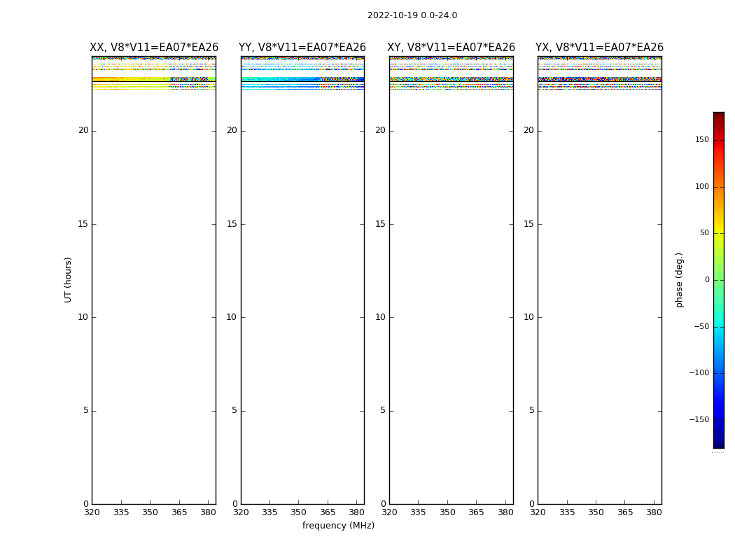Click the "5" hour tick of XX panel
The image size is (735, 560).
coord(86,410)
